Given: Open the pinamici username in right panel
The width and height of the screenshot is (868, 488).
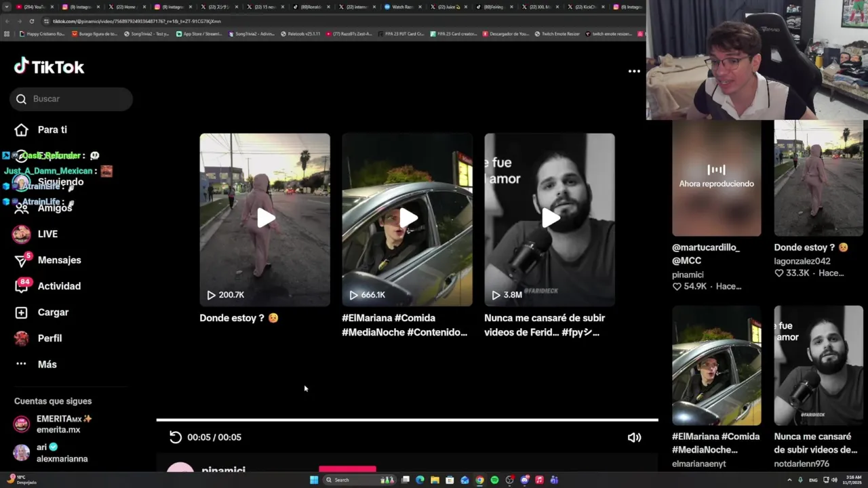Looking at the screenshot, I should click(x=688, y=275).
